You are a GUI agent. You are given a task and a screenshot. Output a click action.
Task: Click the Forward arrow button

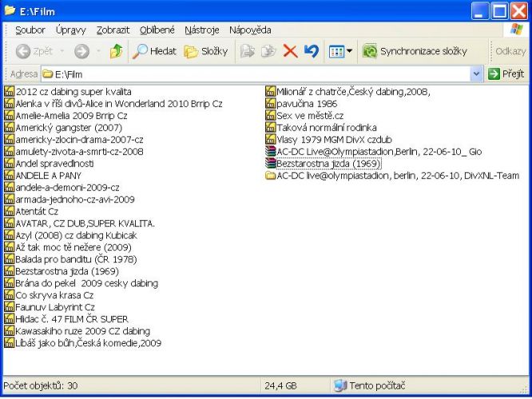(x=81, y=52)
